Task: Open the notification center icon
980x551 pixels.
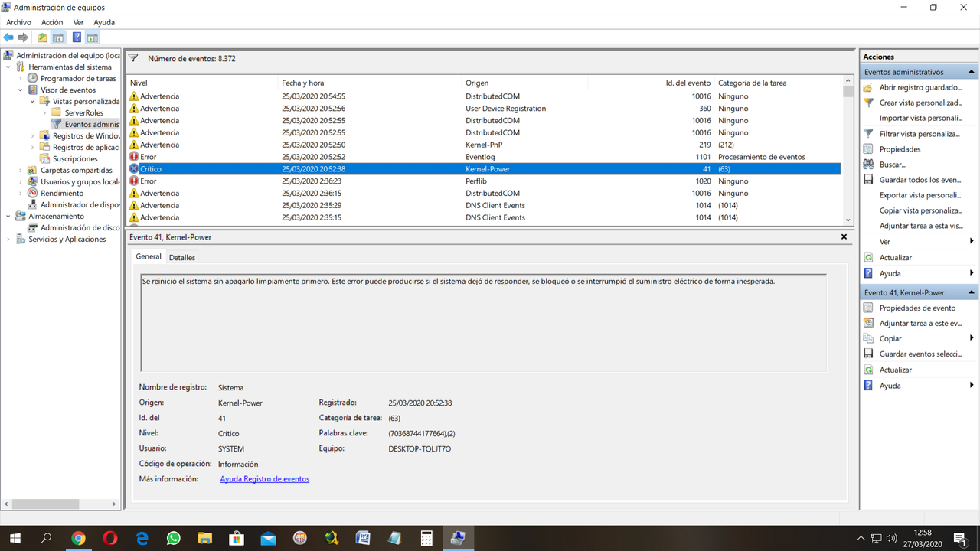Action: click(x=959, y=539)
